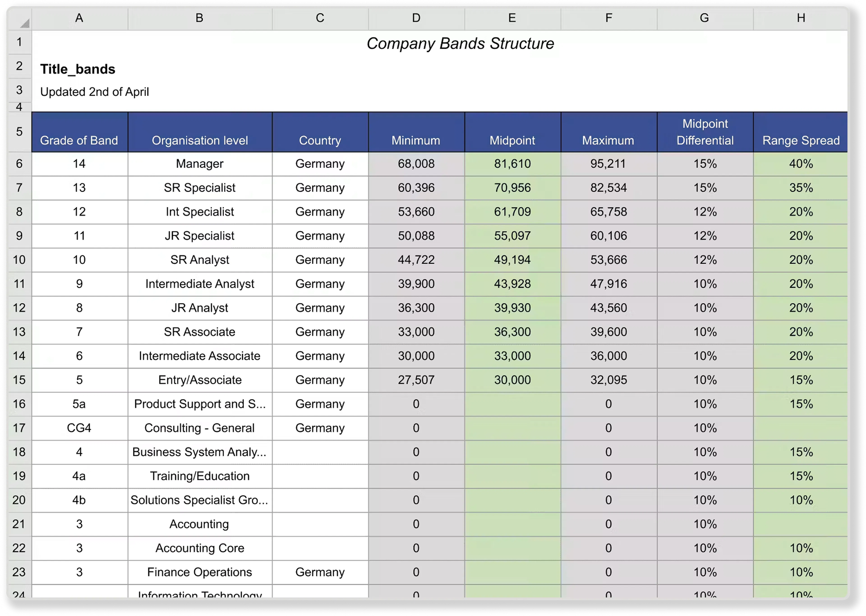Image resolution: width=866 pixels, height=616 pixels.
Task: Click the maximum value 82,534
Action: click(x=609, y=188)
